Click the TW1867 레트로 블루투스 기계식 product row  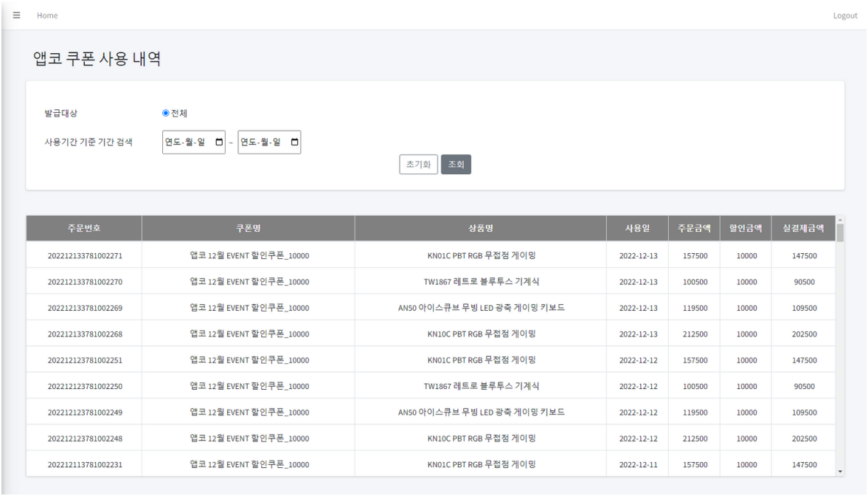tap(480, 281)
